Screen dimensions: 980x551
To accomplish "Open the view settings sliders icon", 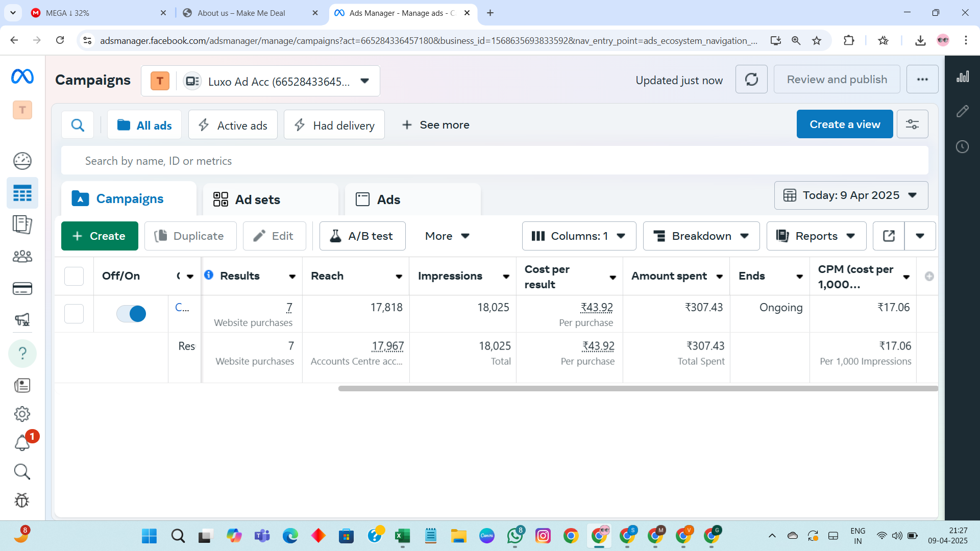I will pos(912,124).
